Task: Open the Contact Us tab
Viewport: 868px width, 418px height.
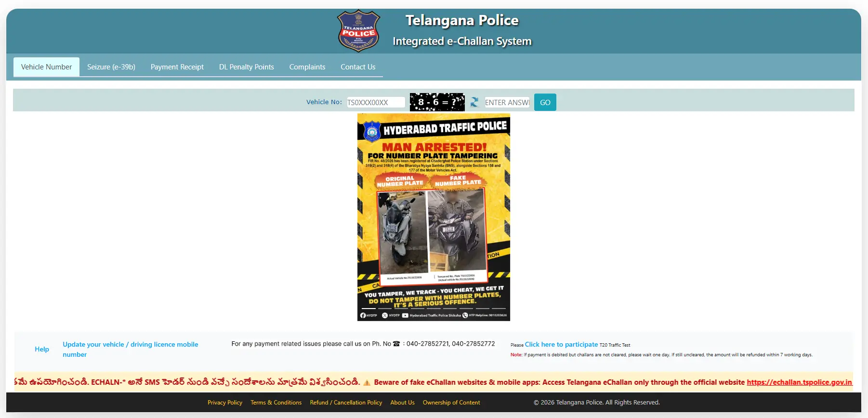Action: [x=358, y=67]
